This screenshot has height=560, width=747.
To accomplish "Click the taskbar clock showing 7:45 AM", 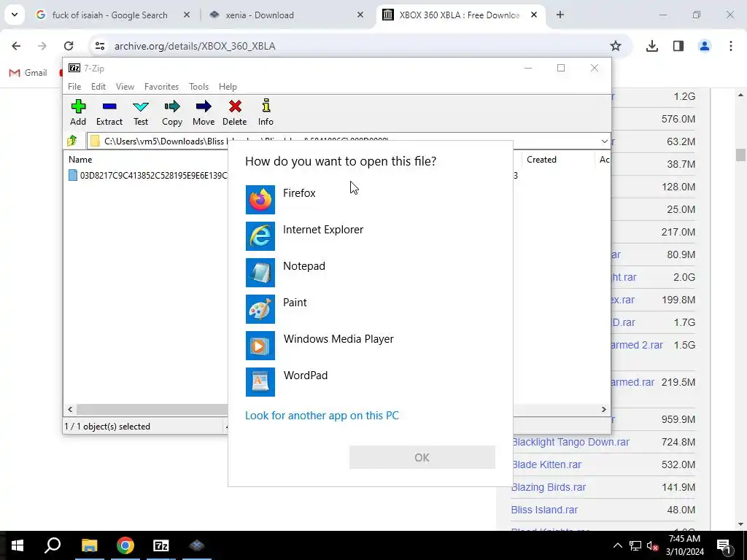I will coord(684,545).
